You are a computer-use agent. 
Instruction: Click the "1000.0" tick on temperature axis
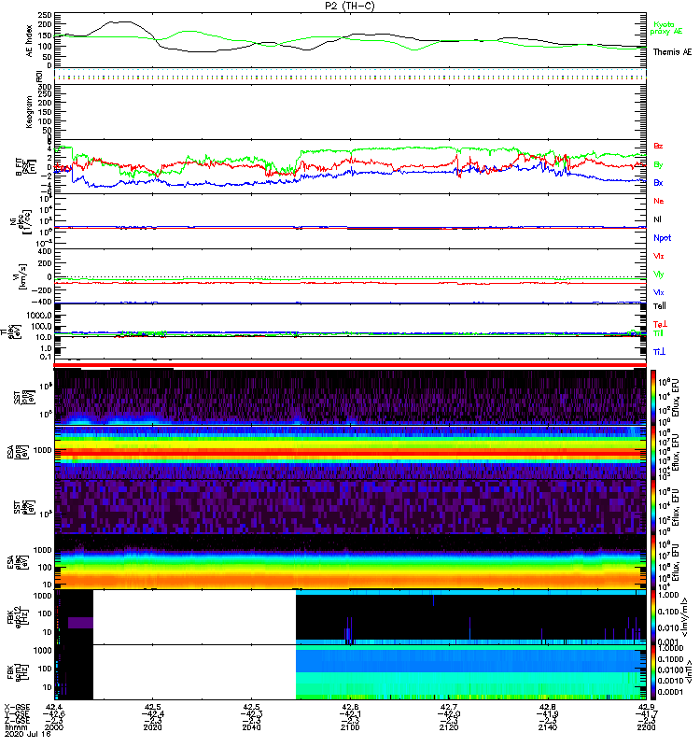pos(39,316)
